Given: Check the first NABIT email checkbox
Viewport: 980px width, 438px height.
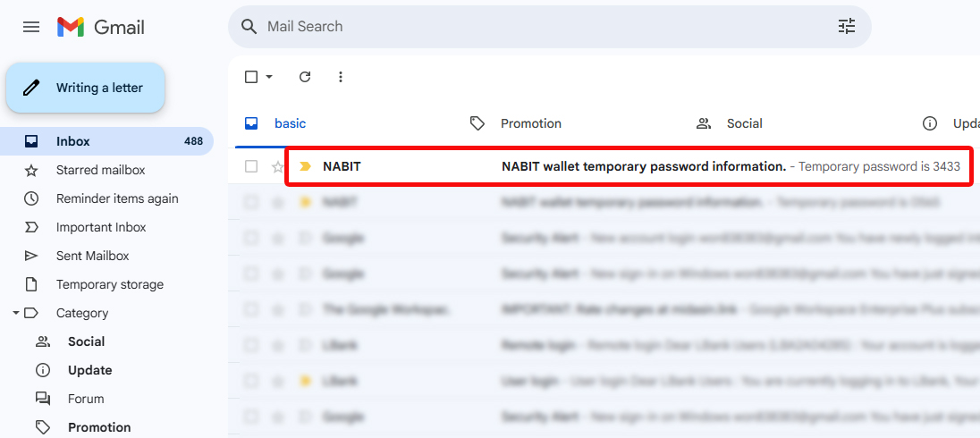Looking at the screenshot, I should 251,166.
